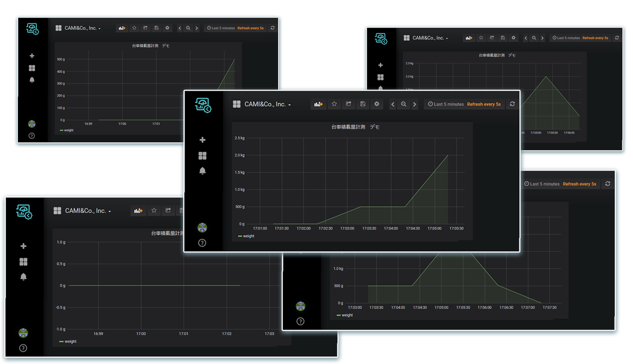Zoom out time range in center window

[404, 104]
